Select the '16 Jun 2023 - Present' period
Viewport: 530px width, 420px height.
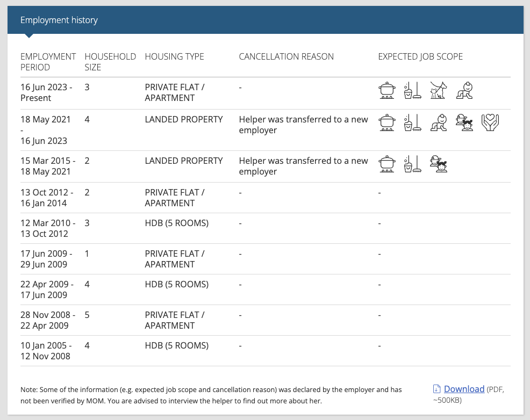(46, 92)
